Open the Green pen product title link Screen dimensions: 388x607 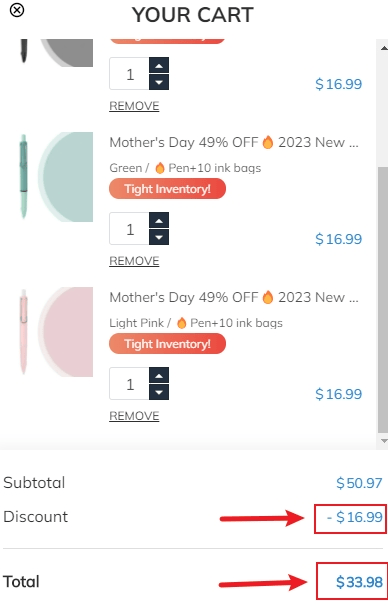(234, 142)
